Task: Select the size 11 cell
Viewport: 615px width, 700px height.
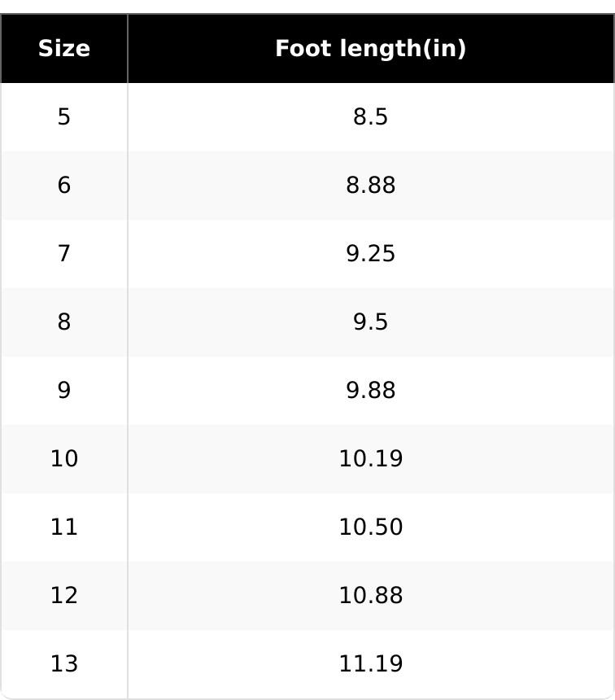Action: pyautogui.click(x=64, y=527)
